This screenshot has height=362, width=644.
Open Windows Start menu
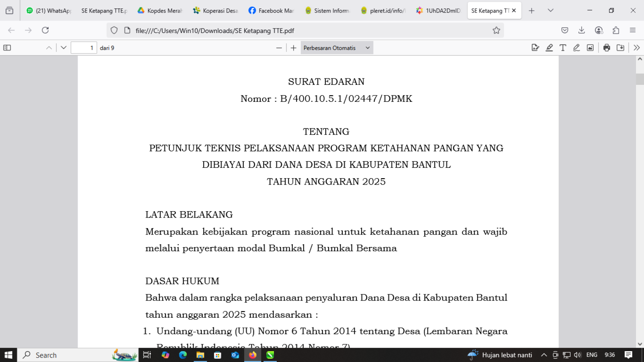[x=8, y=355]
